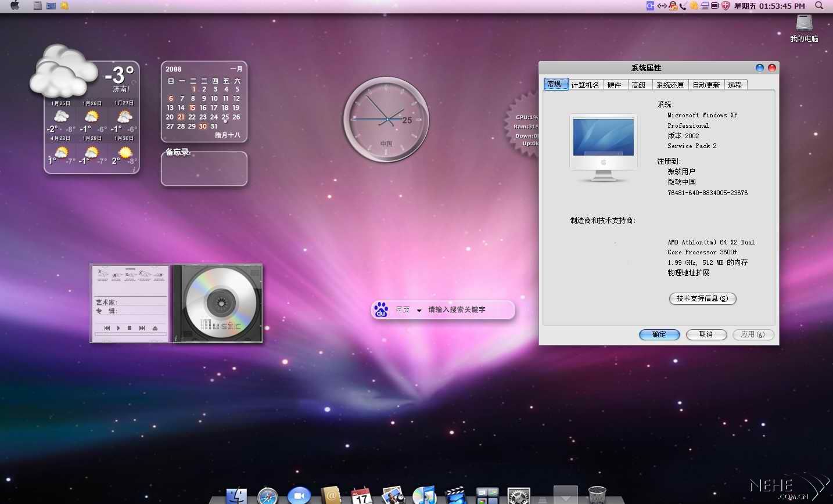Screen dimensions: 833x504
Task: Open iMovie clapperboard icon in dock
Action: pyautogui.click(x=456, y=495)
